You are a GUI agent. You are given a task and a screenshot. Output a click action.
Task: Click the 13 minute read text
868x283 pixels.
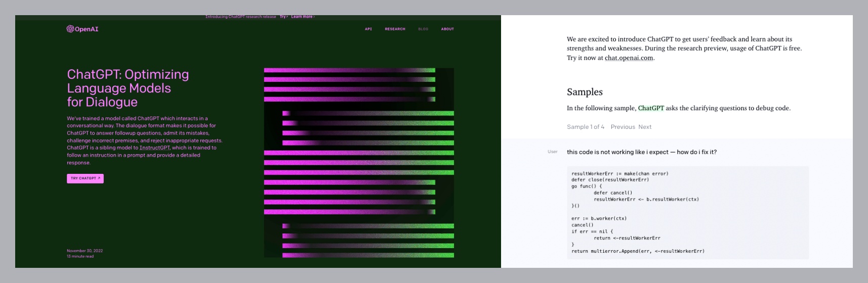80,256
